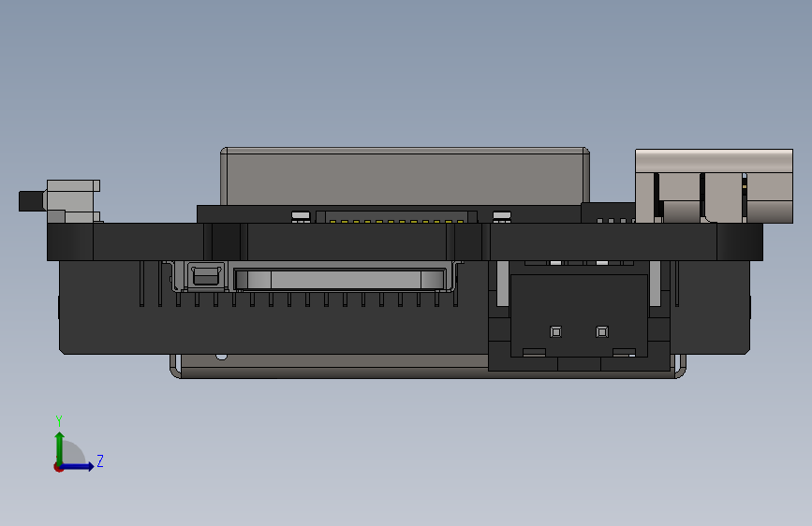Select the silver connector block at top right
This screenshot has height=526, width=812.
pos(714,186)
